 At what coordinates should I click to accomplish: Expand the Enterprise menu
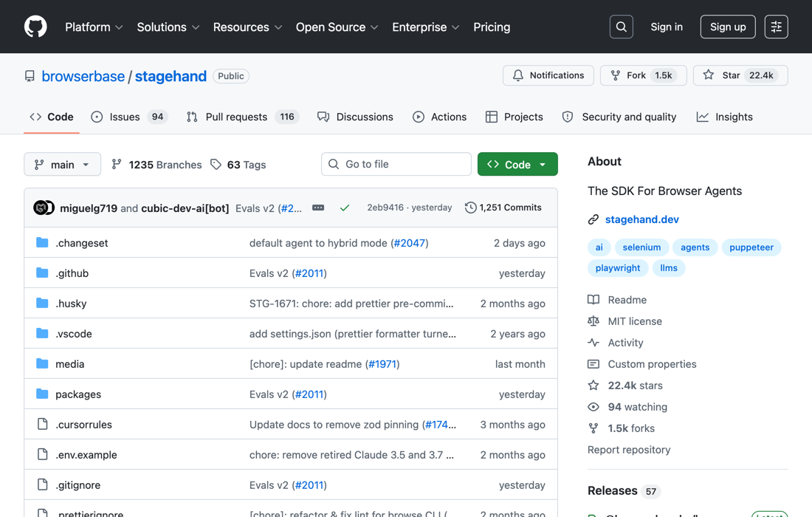pos(425,27)
